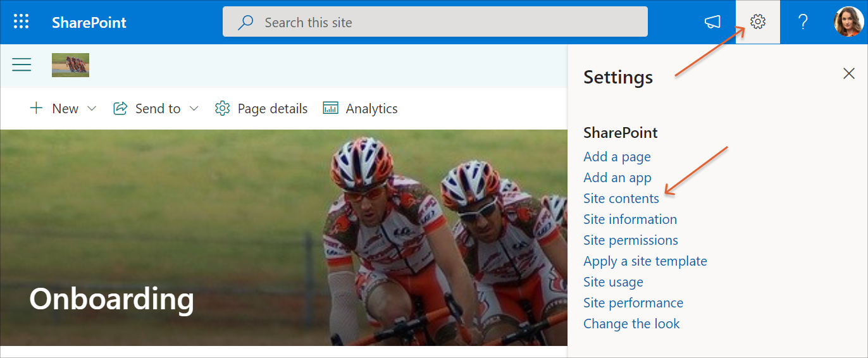The width and height of the screenshot is (868, 358).
Task: Click the site logo cycling thumbnail
Action: (70, 65)
